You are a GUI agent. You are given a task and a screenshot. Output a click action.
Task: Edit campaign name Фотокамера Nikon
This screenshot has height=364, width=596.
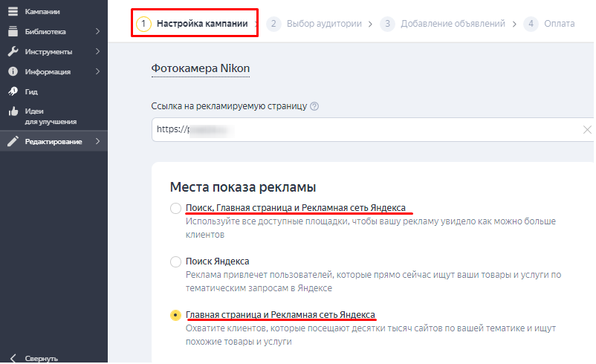[x=201, y=68]
